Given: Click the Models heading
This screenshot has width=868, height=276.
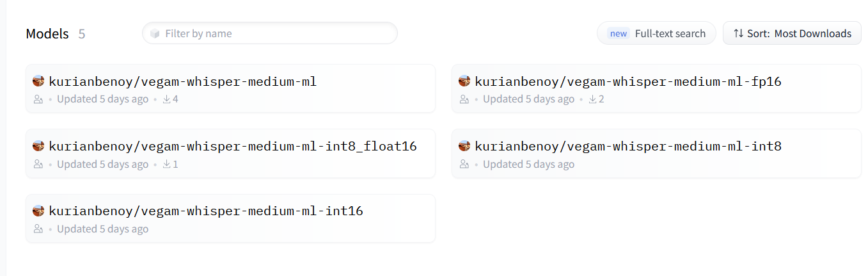Looking at the screenshot, I should coord(47,34).
